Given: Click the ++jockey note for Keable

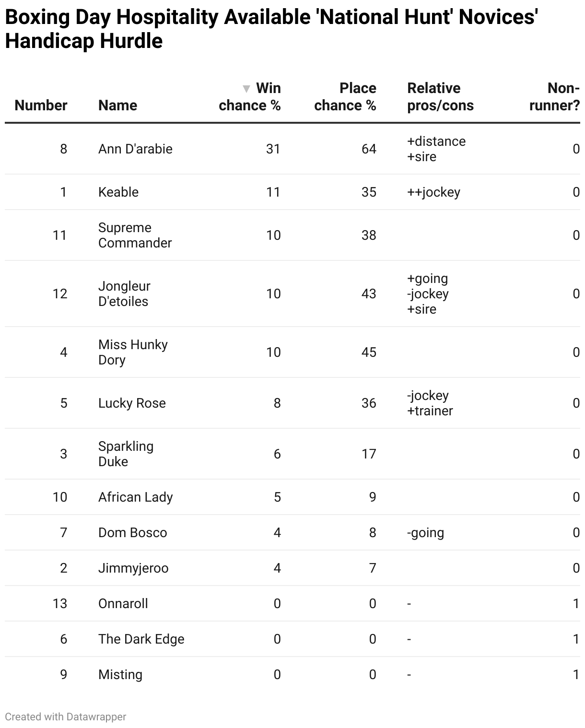Looking at the screenshot, I should pos(433,192).
